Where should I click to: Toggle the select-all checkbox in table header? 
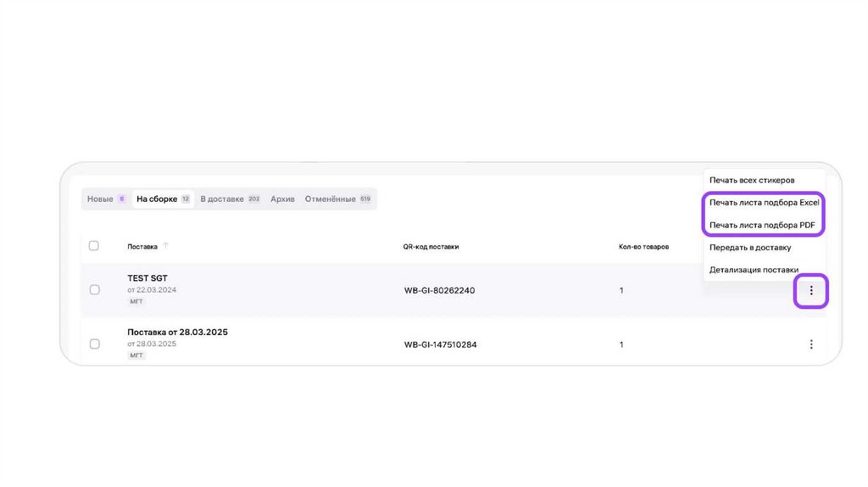click(94, 246)
